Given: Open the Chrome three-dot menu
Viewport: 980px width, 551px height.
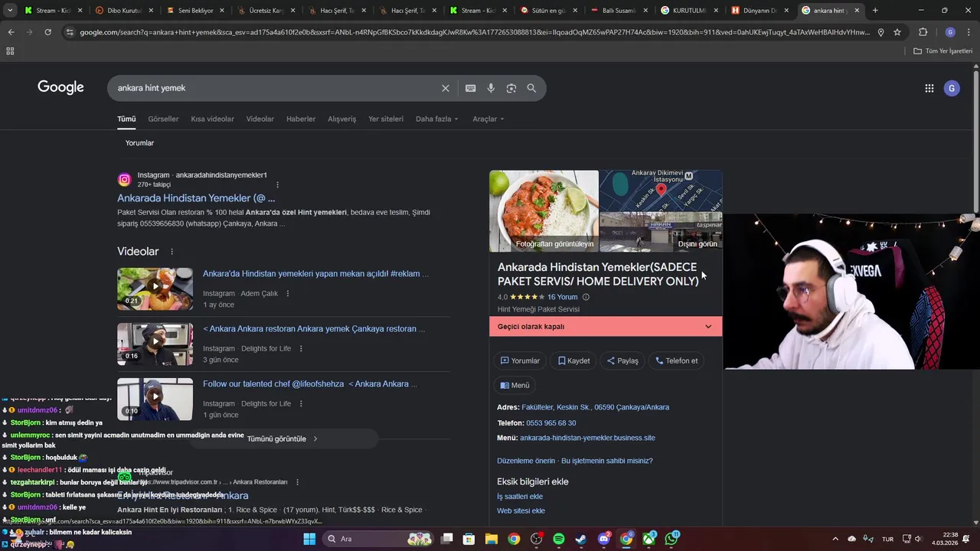Looking at the screenshot, I should coord(969,32).
